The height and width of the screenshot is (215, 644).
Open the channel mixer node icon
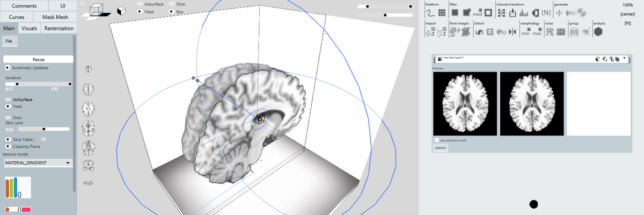click(x=501, y=13)
